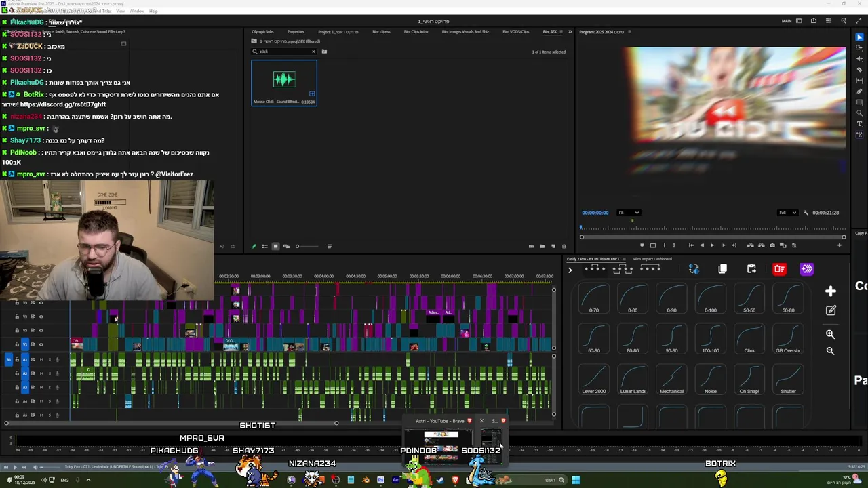The image size is (868, 488).
Task: Click the Easify swap keyframes icon
Action: [694, 269]
